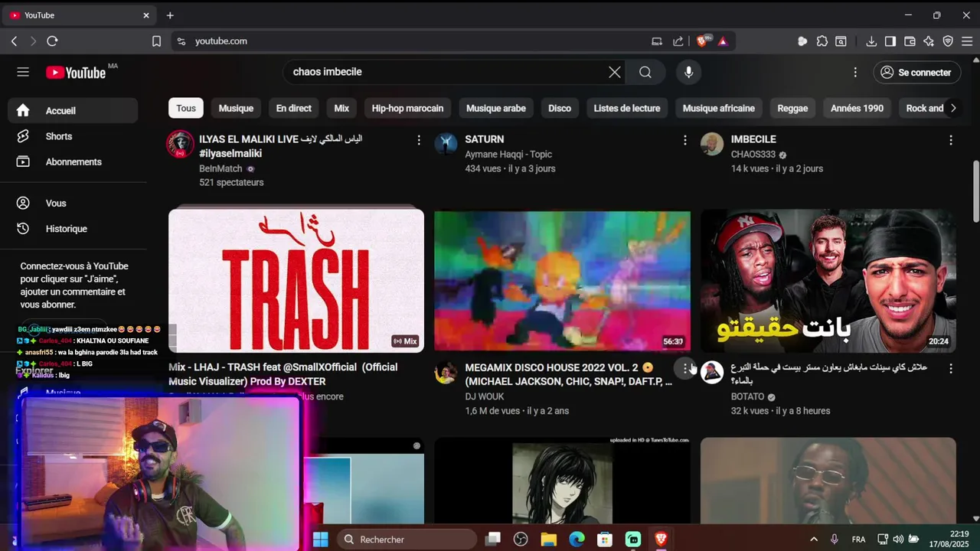Select the Tous filter chip
980x551 pixels.
coord(186,109)
